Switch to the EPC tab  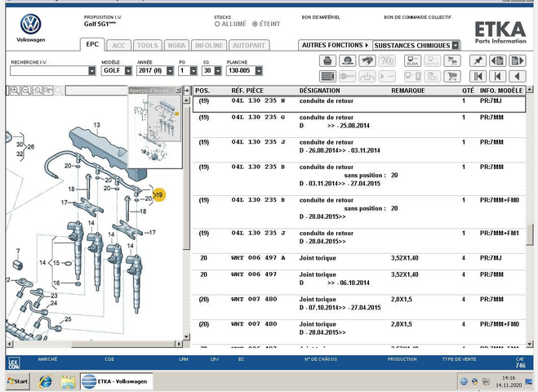pos(92,44)
